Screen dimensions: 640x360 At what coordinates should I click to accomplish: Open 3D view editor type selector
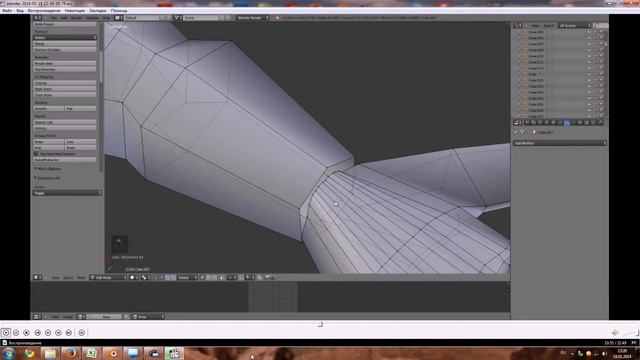(37, 278)
